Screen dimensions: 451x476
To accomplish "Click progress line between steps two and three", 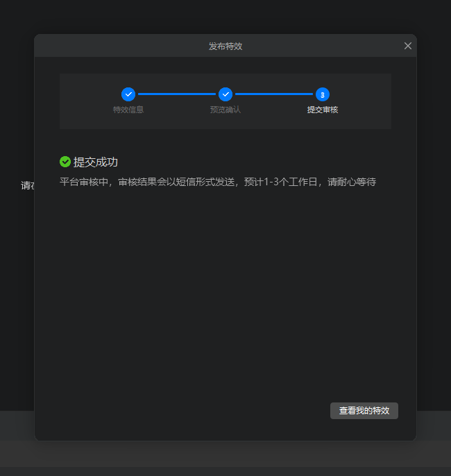I will (274, 94).
